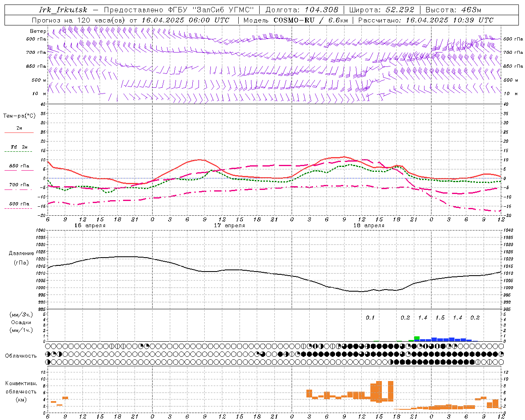Screen dimensions: 525x420
Task: Click the 'Давление' pressure panel label
Action: point(21,253)
